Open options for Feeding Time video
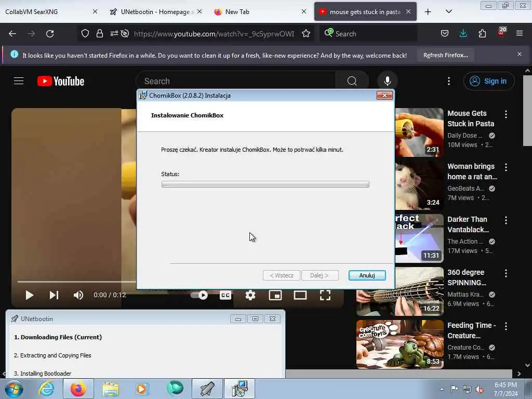Viewport: 532px width, 399px height. pyautogui.click(x=506, y=326)
